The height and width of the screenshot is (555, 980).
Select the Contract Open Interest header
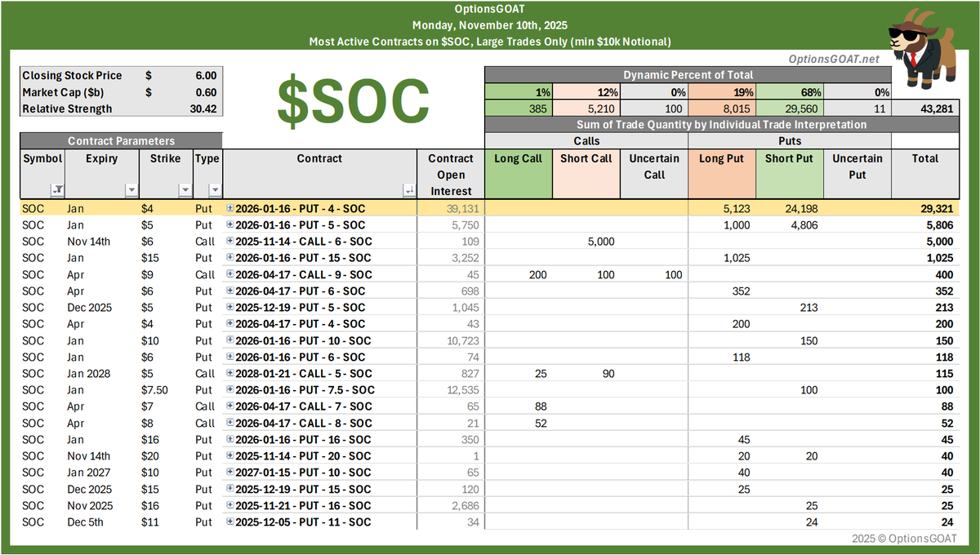click(x=451, y=175)
